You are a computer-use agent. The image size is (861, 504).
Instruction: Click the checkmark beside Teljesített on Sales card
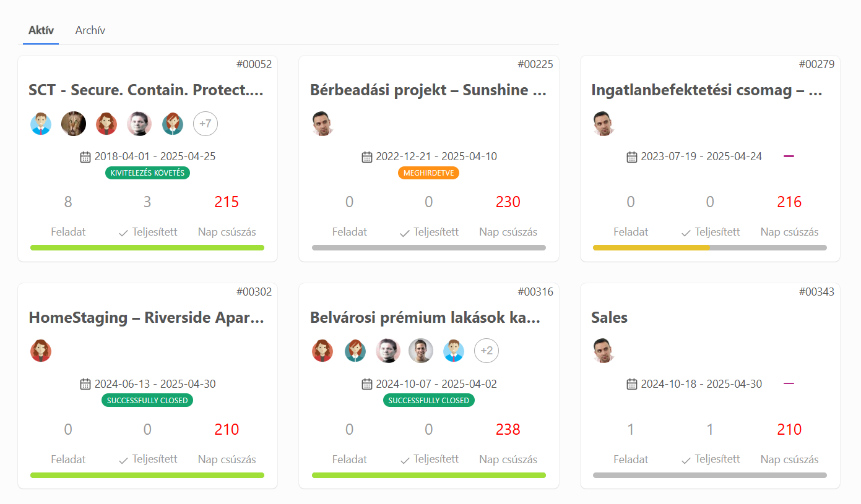[x=685, y=459]
